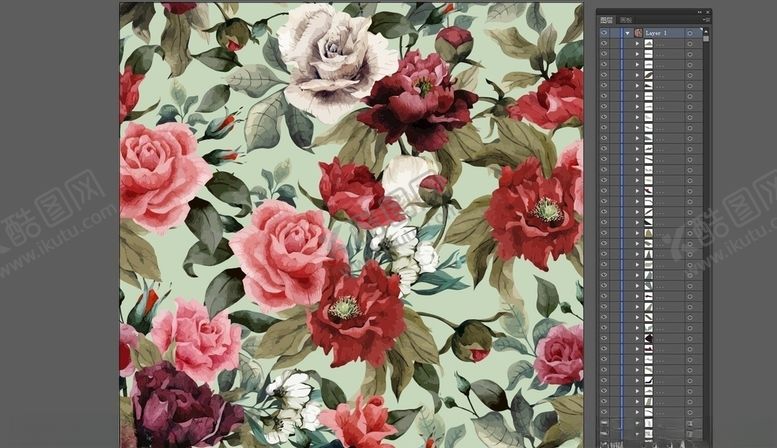Expand the second sublayer beneath Layer 1
This screenshot has width=777, height=448.
(x=637, y=55)
